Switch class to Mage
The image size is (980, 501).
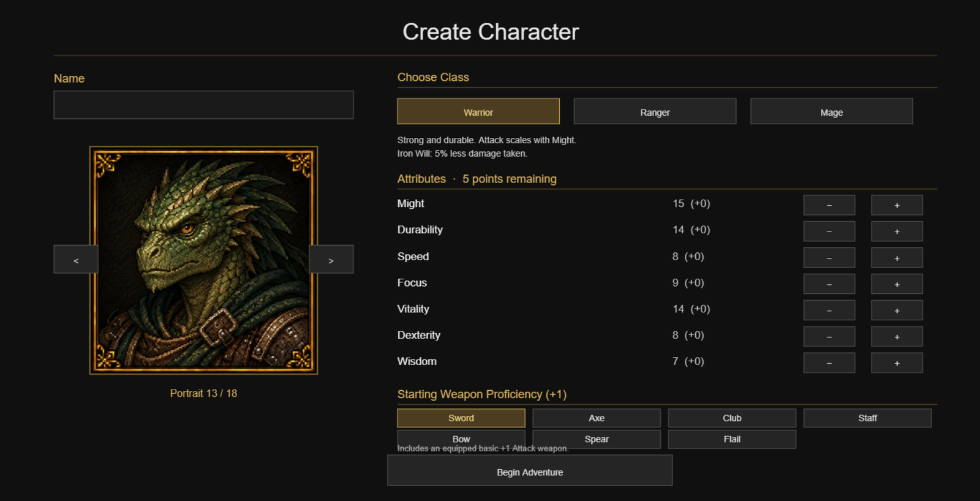coord(832,111)
